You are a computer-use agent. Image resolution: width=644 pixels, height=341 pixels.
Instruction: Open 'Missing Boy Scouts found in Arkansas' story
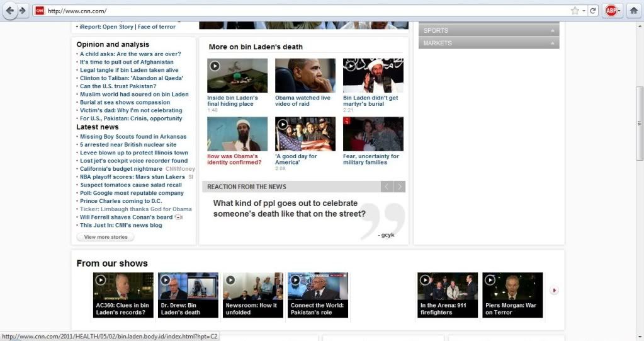133,137
